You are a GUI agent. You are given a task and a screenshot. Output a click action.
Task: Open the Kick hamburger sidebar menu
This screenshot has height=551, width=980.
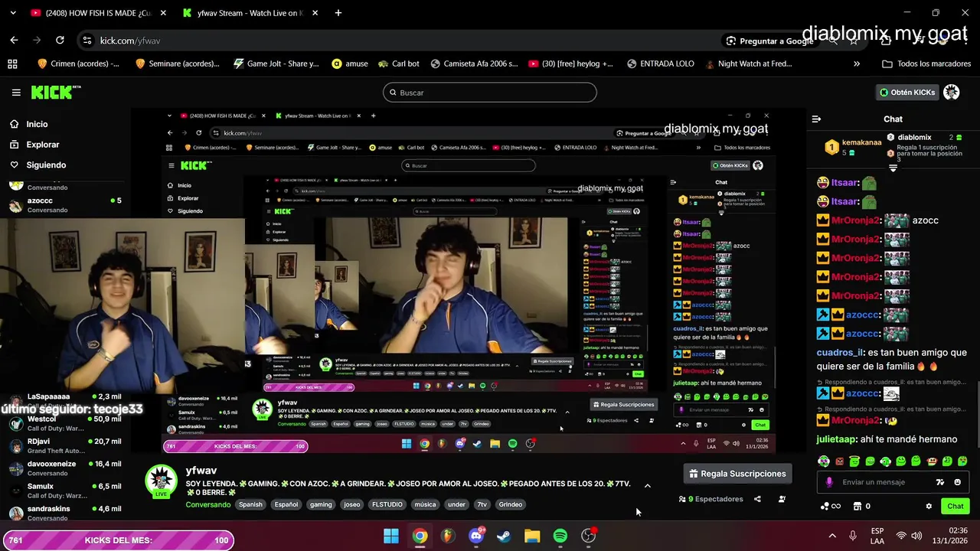click(x=16, y=93)
